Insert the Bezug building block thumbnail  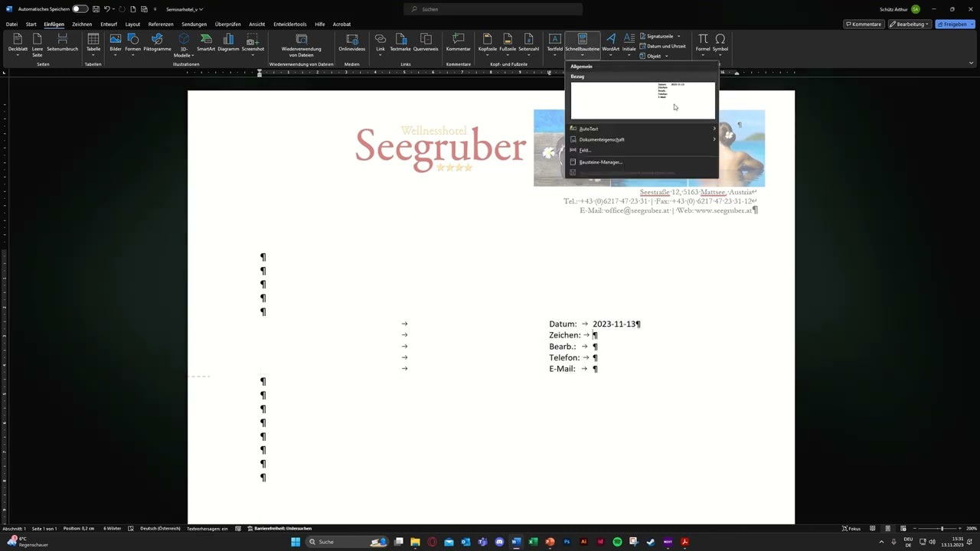[643, 100]
